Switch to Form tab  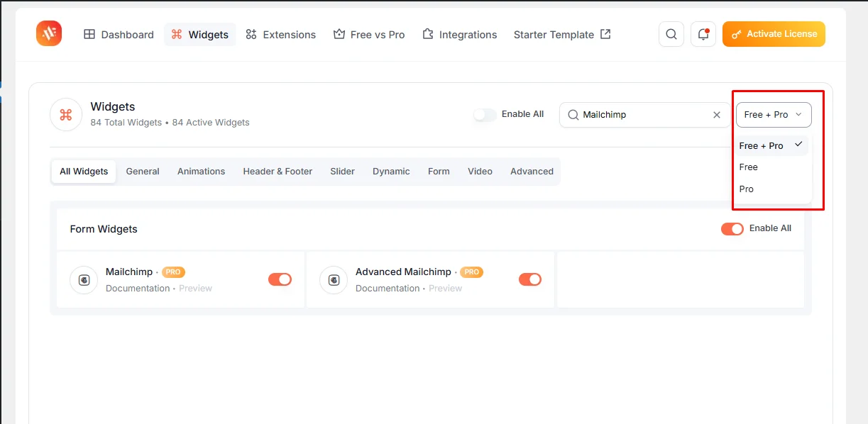(439, 172)
